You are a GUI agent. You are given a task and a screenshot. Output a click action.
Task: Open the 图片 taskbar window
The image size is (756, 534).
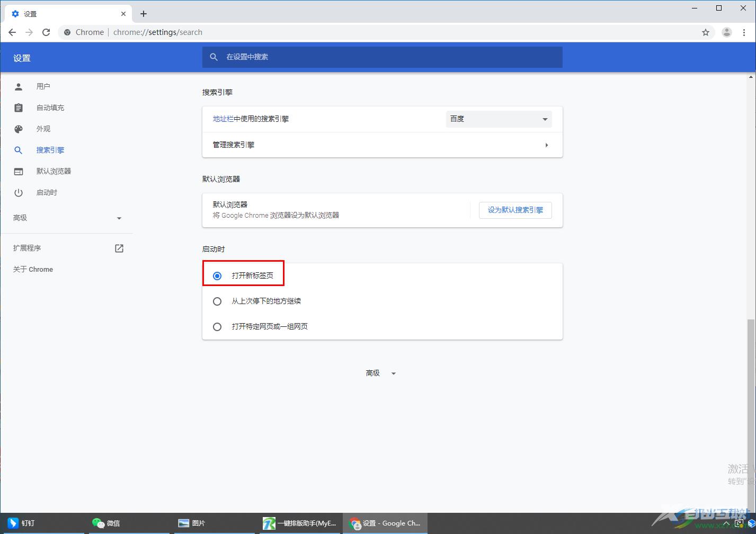(215, 523)
